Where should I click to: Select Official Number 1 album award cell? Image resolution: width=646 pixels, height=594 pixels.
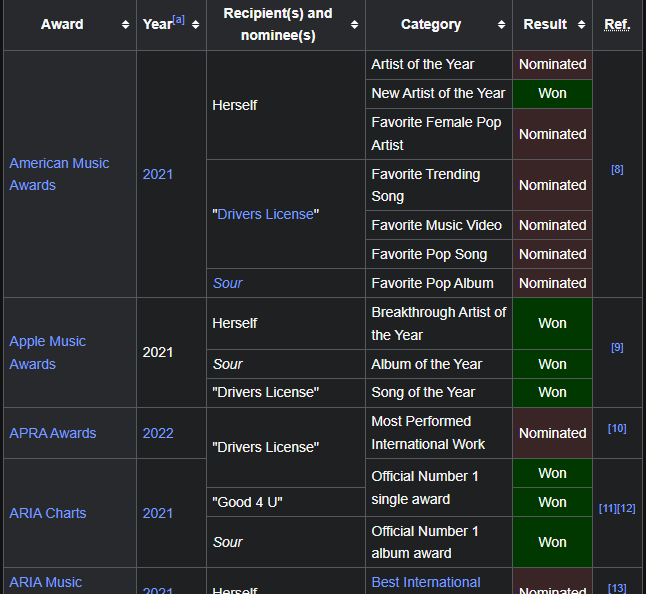439,542
